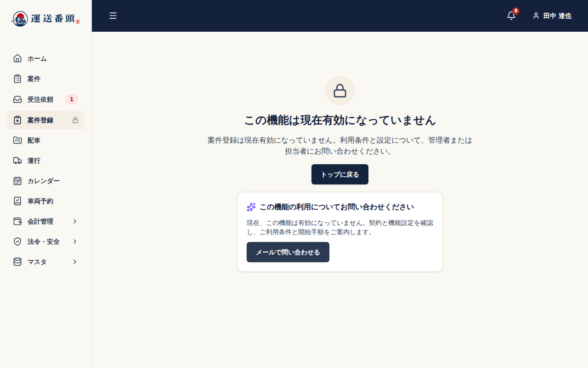
Task: Click the 案件 clipboard list icon
Action: coord(17,79)
